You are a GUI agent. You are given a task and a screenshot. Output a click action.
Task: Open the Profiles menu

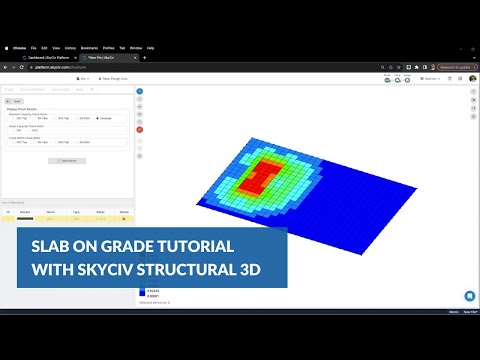pos(109,48)
